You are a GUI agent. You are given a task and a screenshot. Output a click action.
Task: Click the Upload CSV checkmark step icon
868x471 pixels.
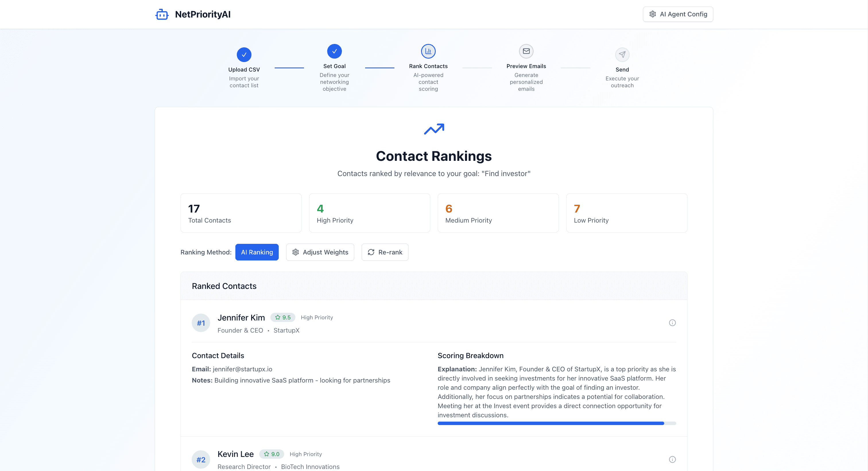[x=244, y=55]
